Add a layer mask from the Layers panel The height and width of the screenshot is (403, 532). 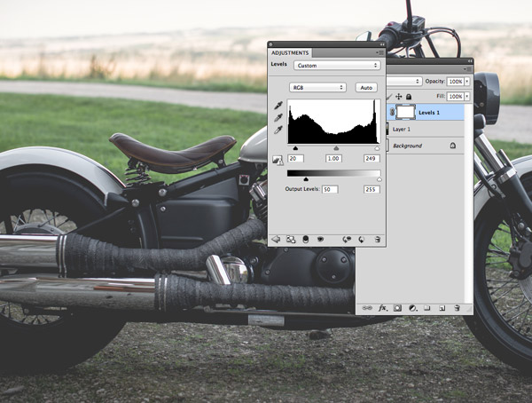click(397, 308)
